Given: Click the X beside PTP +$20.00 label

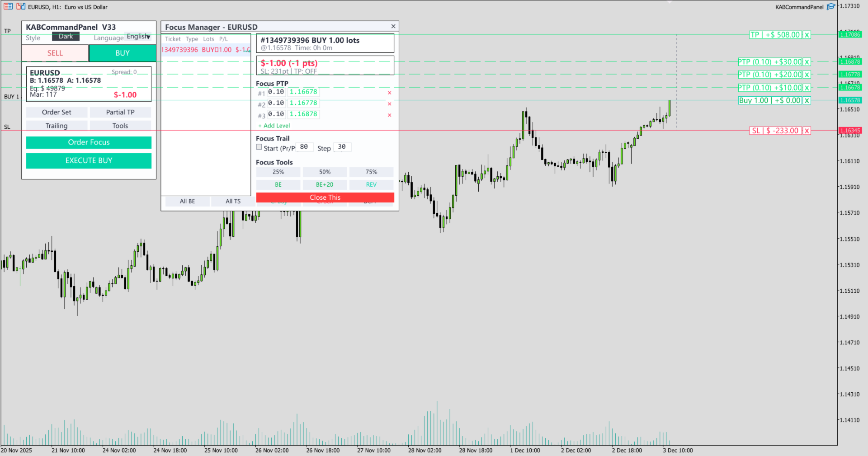Looking at the screenshot, I should 807,75.
